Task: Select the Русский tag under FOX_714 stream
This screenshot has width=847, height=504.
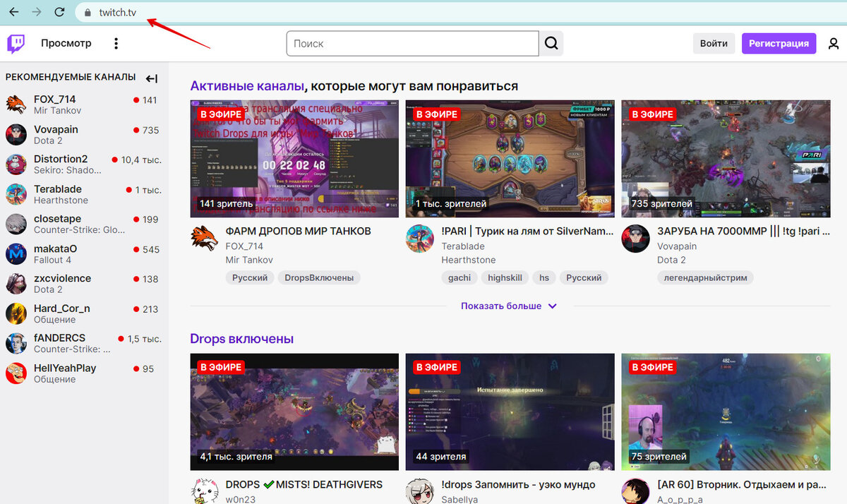Action: coord(250,278)
